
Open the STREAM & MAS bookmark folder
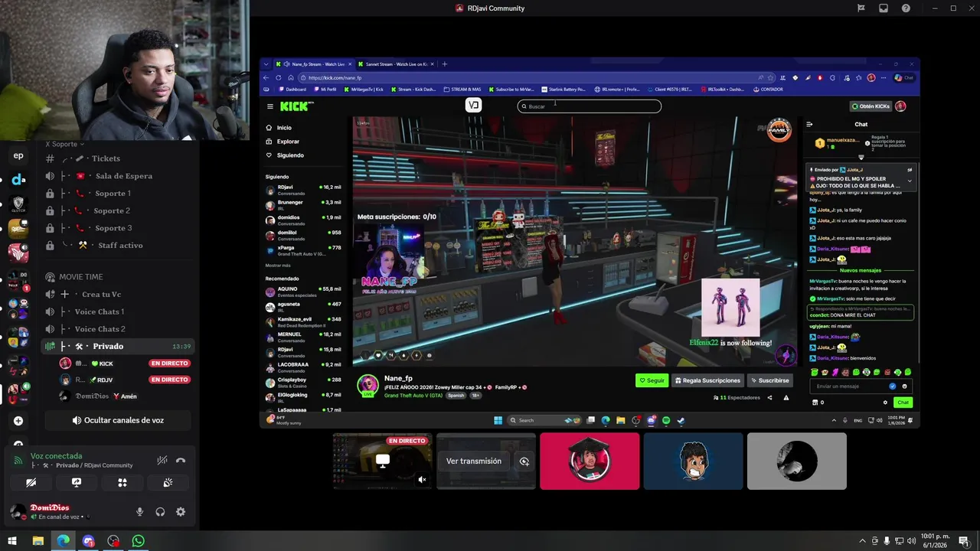(462, 90)
